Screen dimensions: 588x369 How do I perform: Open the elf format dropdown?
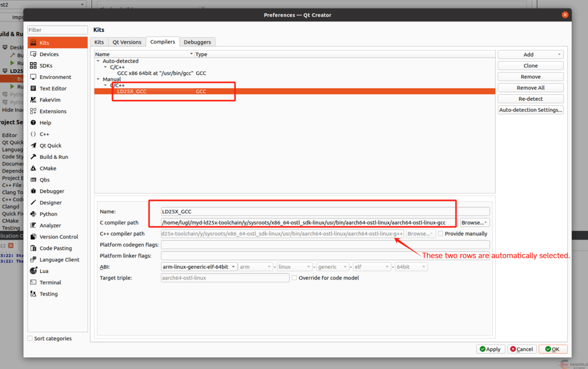click(372, 267)
